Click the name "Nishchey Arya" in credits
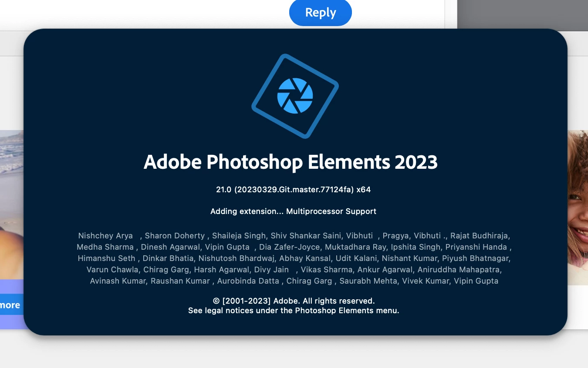This screenshot has width=588, height=368. tap(105, 236)
